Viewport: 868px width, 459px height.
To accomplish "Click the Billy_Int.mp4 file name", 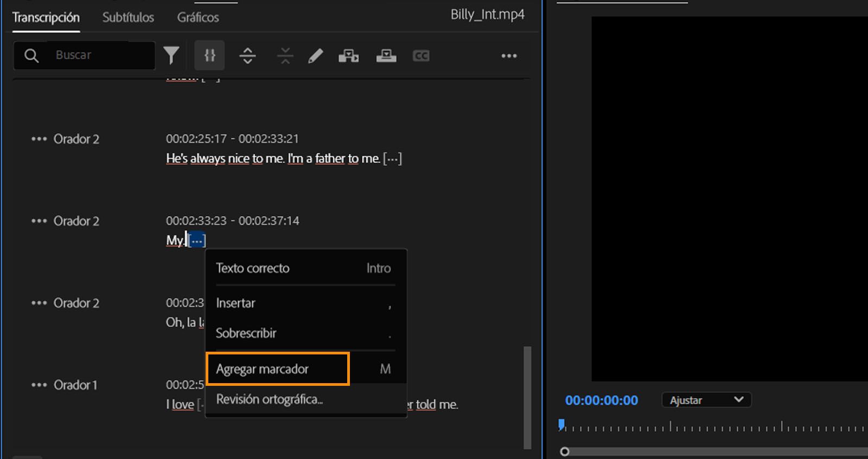I will (x=487, y=15).
